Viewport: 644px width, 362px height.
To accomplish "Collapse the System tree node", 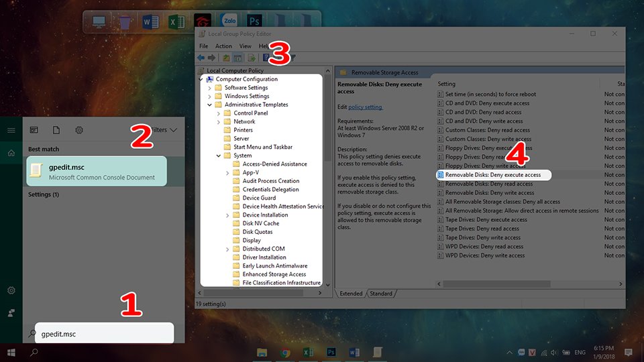I will 219,156.
